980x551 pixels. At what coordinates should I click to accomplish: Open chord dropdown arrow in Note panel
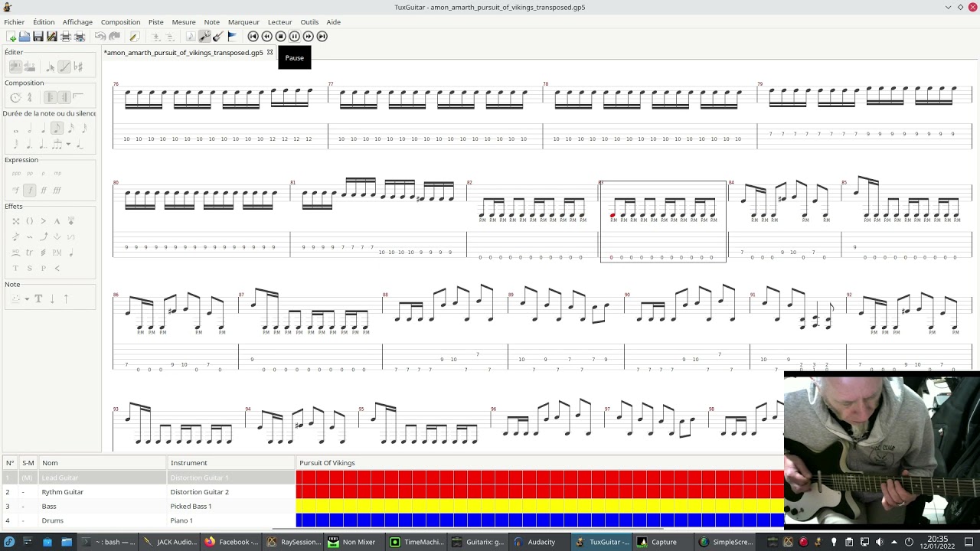pos(26,299)
